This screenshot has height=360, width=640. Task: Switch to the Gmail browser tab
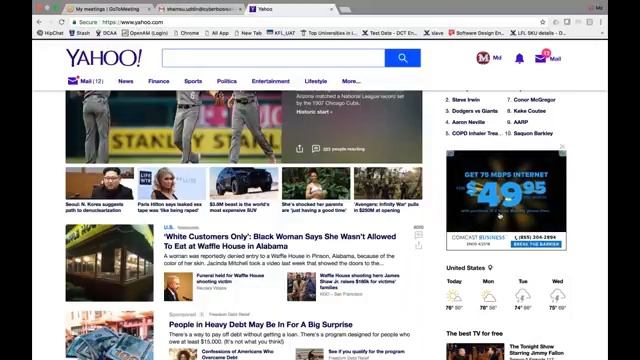200,9
